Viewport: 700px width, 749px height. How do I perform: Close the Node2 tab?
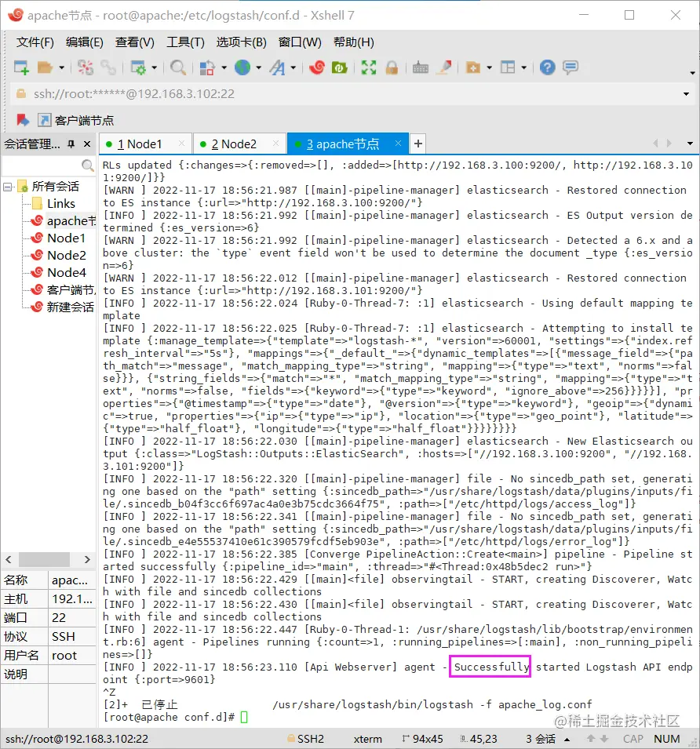pyautogui.click(x=275, y=144)
